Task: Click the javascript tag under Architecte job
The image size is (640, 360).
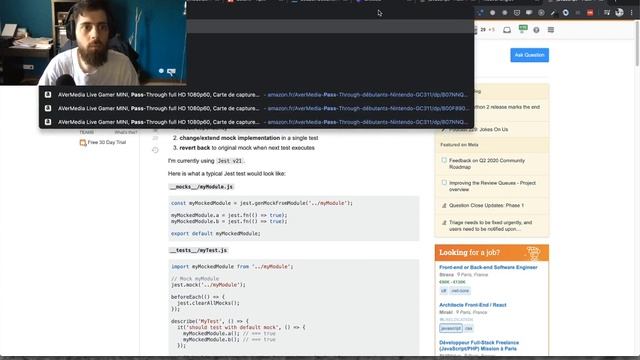Action: point(451,328)
